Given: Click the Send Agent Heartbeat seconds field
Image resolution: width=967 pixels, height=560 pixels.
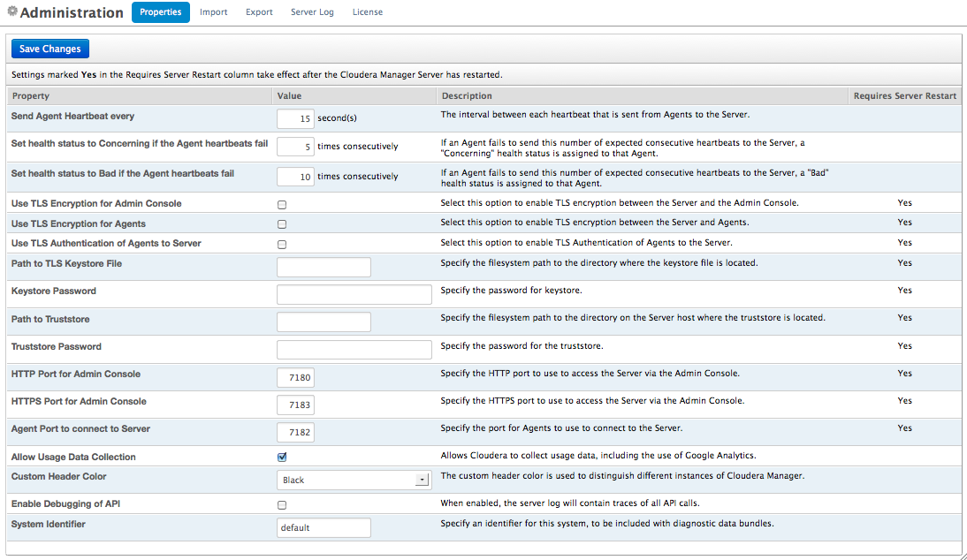Looking at the screenshot, I should pos(295,118).
